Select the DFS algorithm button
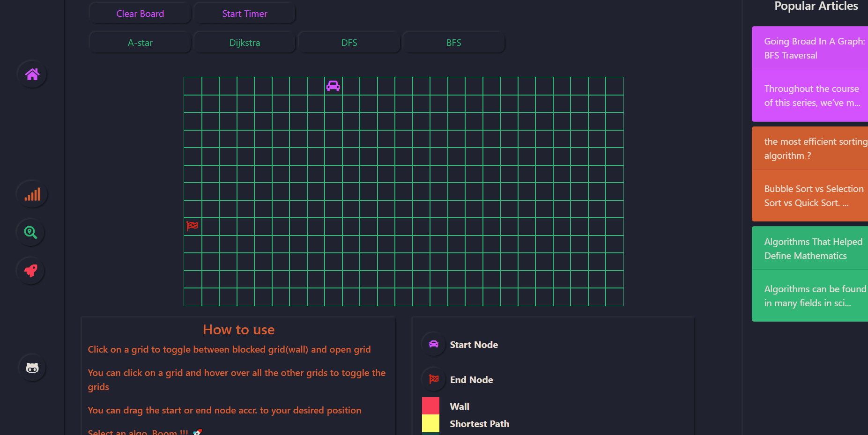Screen dimensions: 868x435 click(x=349, y=43)
